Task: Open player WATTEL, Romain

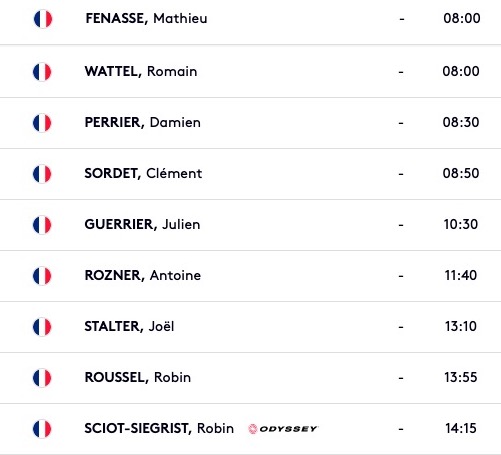Action: pos(141,72)
